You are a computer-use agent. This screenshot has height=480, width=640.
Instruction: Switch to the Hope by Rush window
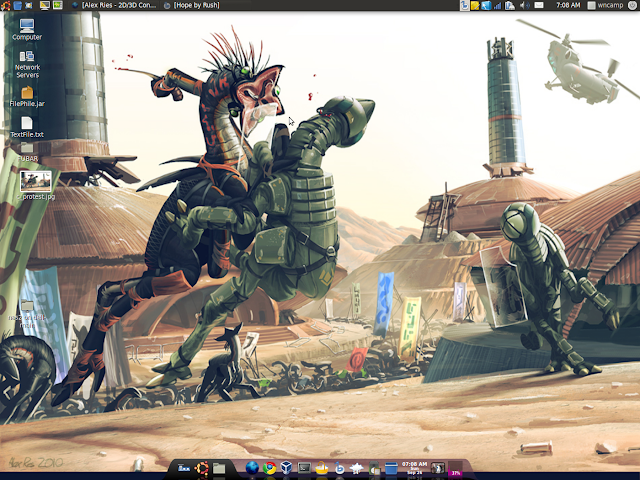tap(192, 5)
